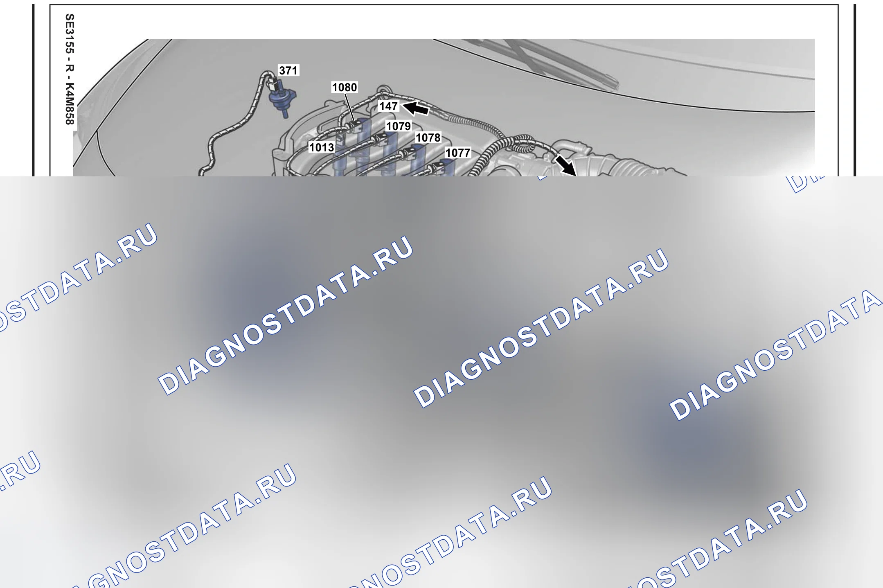
Task: Click the 371 component label
Action: (x=288, y=70)
